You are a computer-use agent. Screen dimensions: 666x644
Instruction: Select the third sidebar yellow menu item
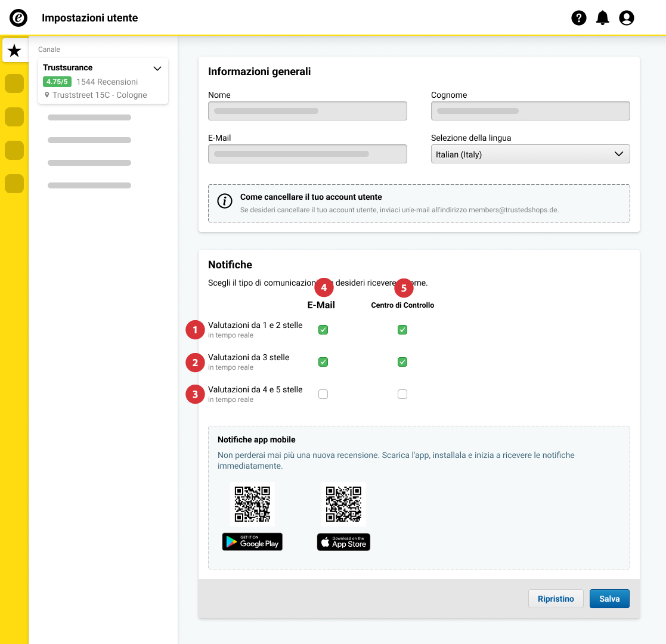(14, 117)
